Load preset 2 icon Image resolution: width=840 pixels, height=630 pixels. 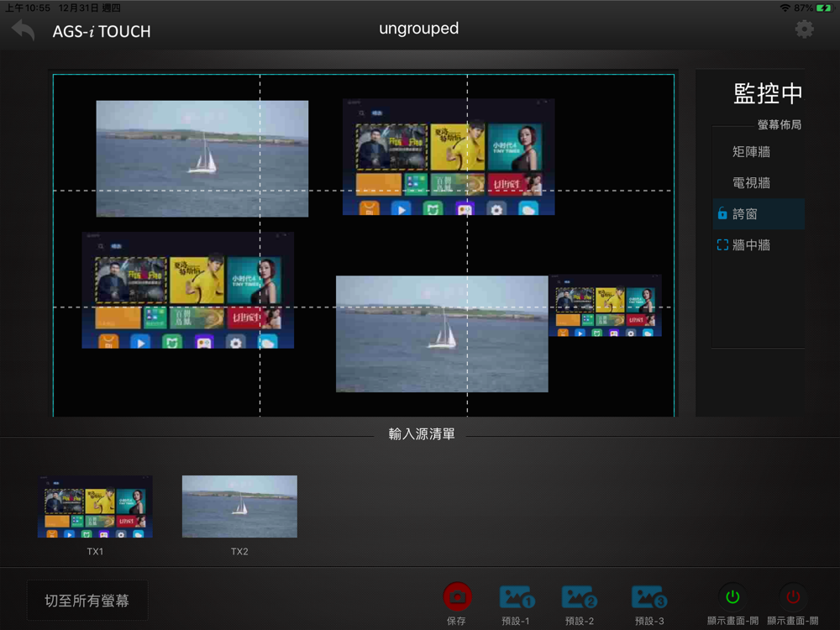click(x=579, y=597)
